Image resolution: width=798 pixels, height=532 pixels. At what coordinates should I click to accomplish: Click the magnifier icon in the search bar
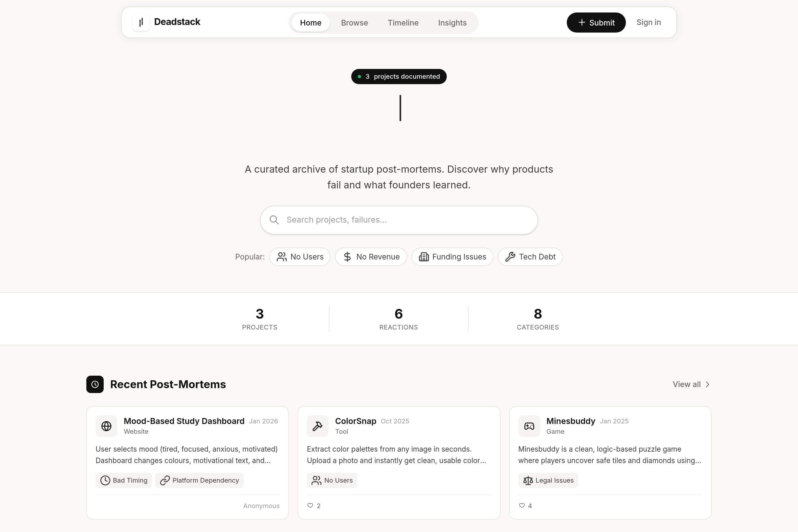coord(274,220)
